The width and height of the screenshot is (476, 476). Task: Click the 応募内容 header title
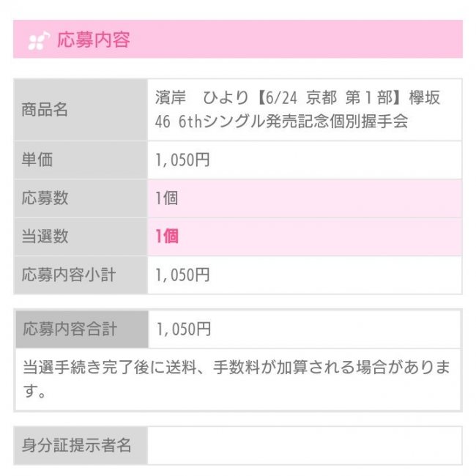(x=94, y=40)
